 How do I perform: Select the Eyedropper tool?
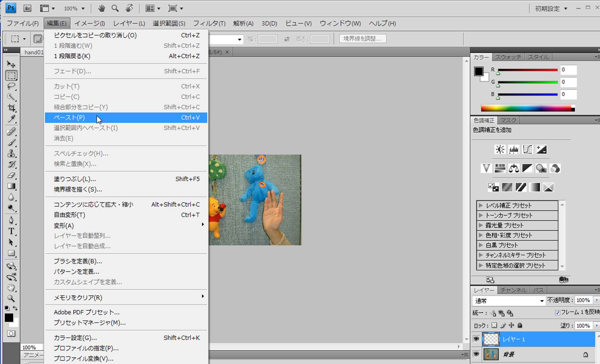click(11, 119)
